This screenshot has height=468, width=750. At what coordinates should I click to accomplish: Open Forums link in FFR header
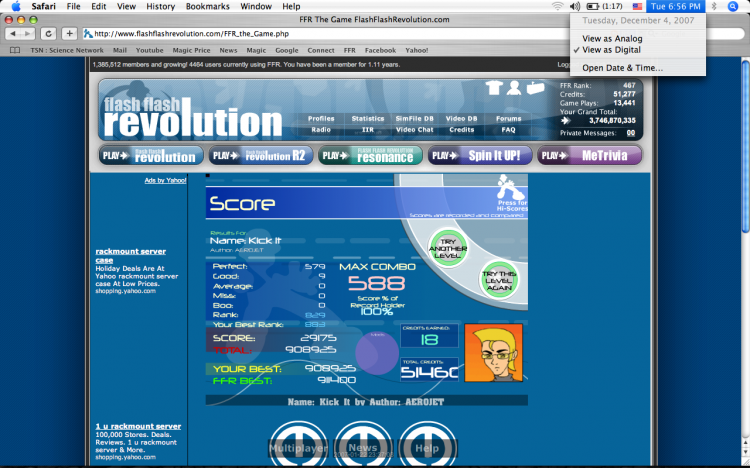coord(508,119)
